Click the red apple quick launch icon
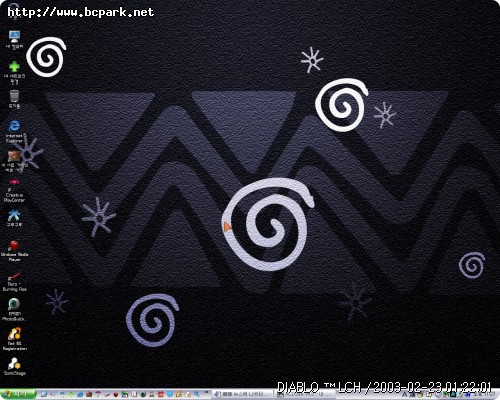 (x=116, y=394)
